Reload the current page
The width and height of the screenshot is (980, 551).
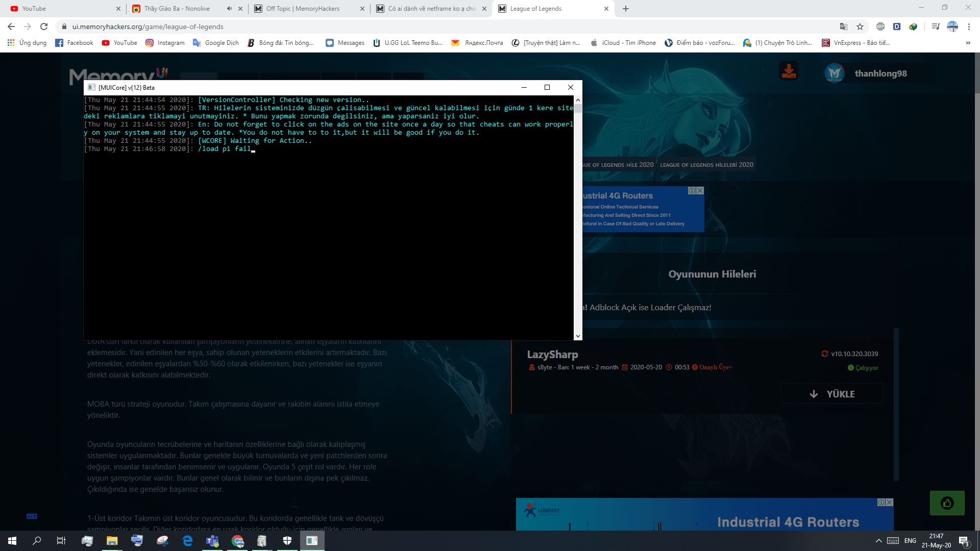(44, 27)
